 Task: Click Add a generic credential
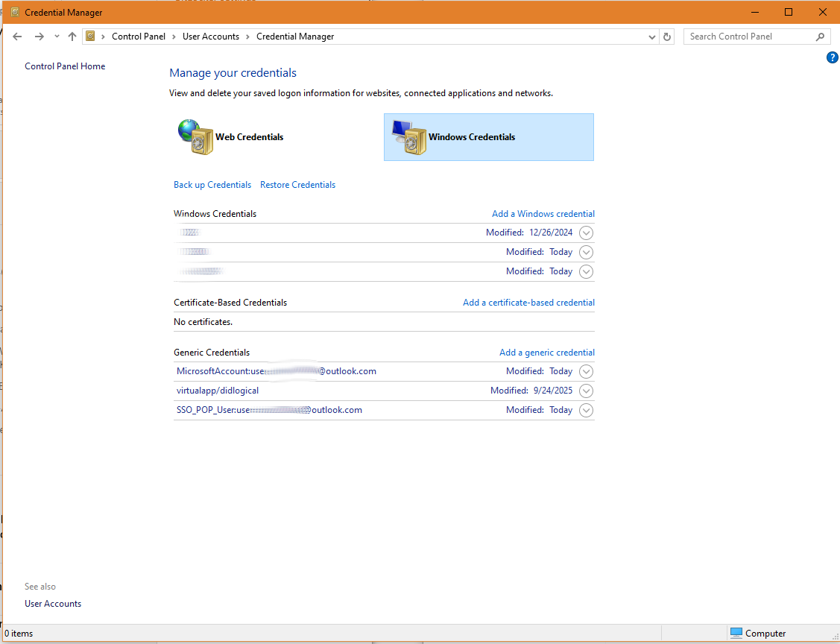(x=547, y=353)
